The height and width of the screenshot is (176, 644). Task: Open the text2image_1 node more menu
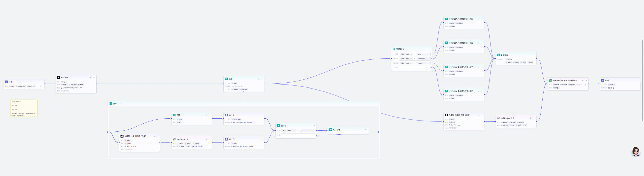534,118
